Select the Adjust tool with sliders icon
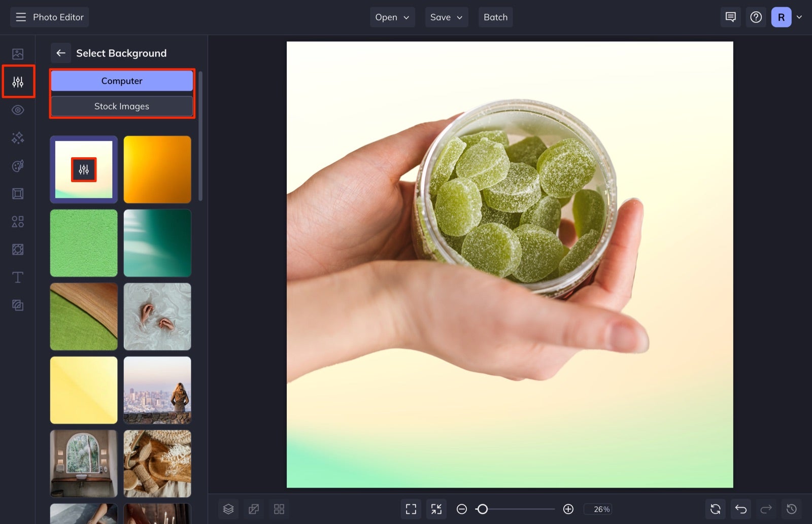Screen dimensions: 812x524 point(18,81)
